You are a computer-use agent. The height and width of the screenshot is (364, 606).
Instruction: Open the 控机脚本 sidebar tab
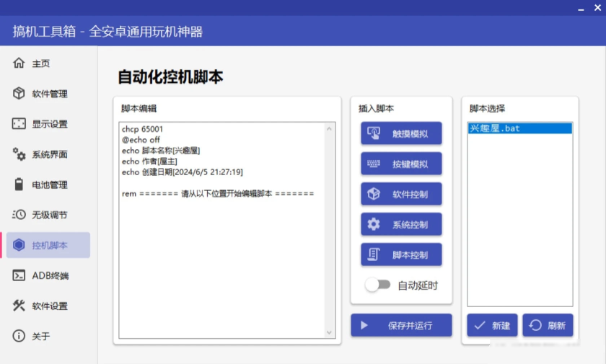tap(48, 245)
